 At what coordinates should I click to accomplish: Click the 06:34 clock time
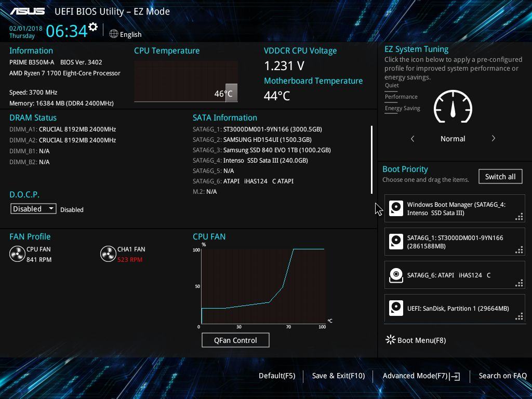click(66, 31)
